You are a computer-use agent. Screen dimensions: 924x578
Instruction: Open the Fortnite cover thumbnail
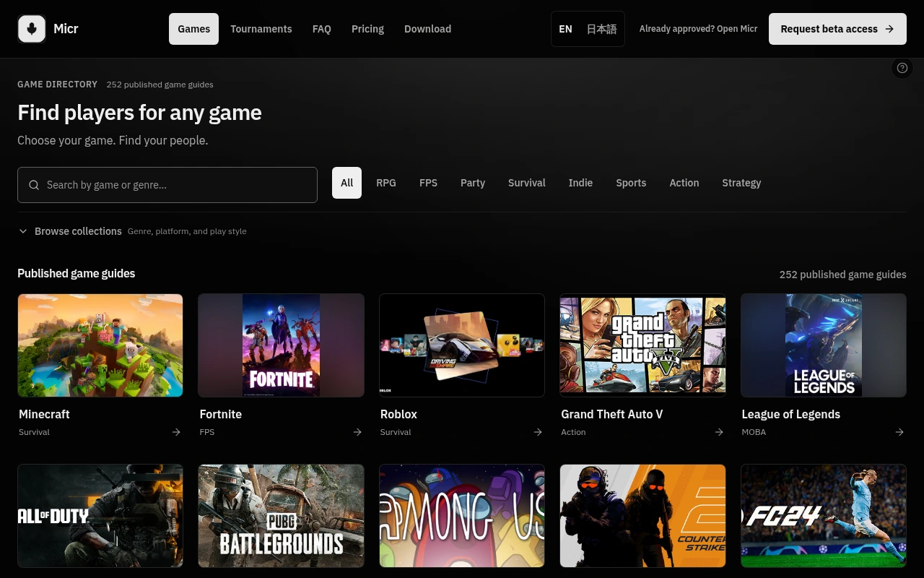pyautogui.click(x=281, y=345)
